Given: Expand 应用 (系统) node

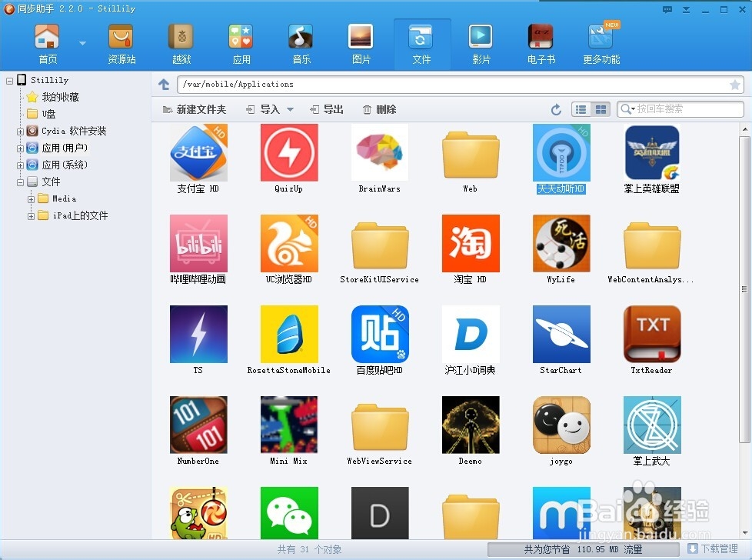Looking at the screenshot, I should pyautogui.click(x=20, y=165).
